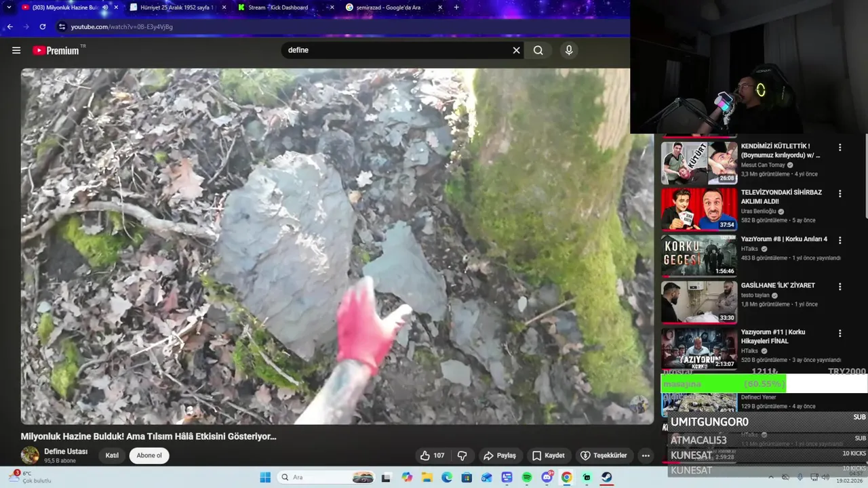This screenshot has height=488, width=868.
Task: Open Google Chrome from the taskbar
Action: (567, 477)
